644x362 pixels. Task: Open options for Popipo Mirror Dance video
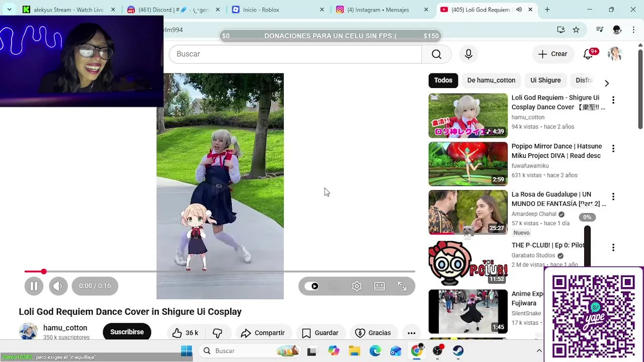click(613, 148)
